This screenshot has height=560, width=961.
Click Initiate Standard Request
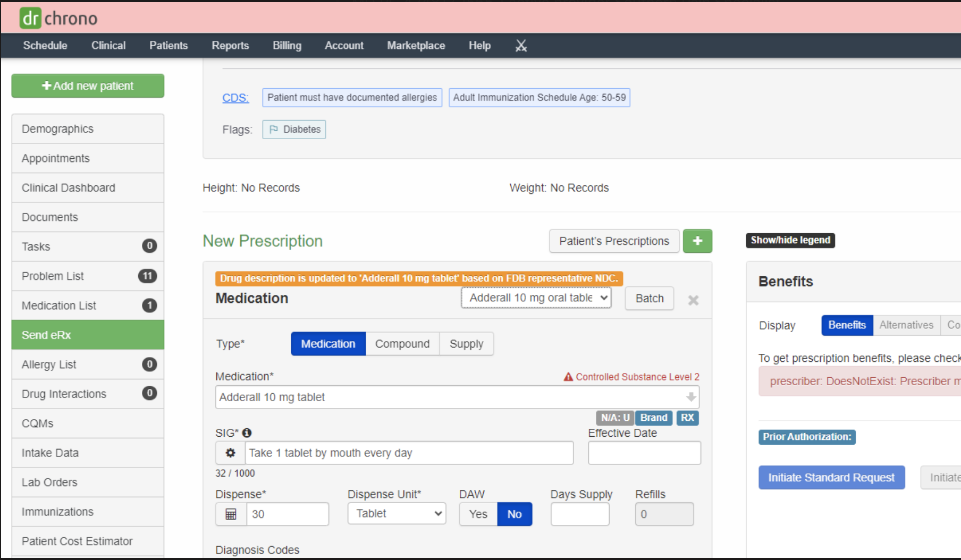coord(831,478)
